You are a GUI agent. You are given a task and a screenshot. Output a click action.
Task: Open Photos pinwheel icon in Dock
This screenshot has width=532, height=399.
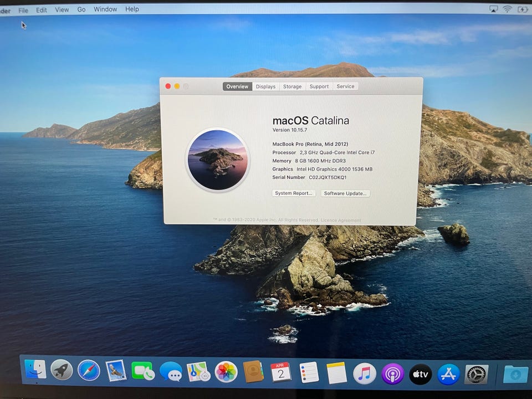(226, 372)
